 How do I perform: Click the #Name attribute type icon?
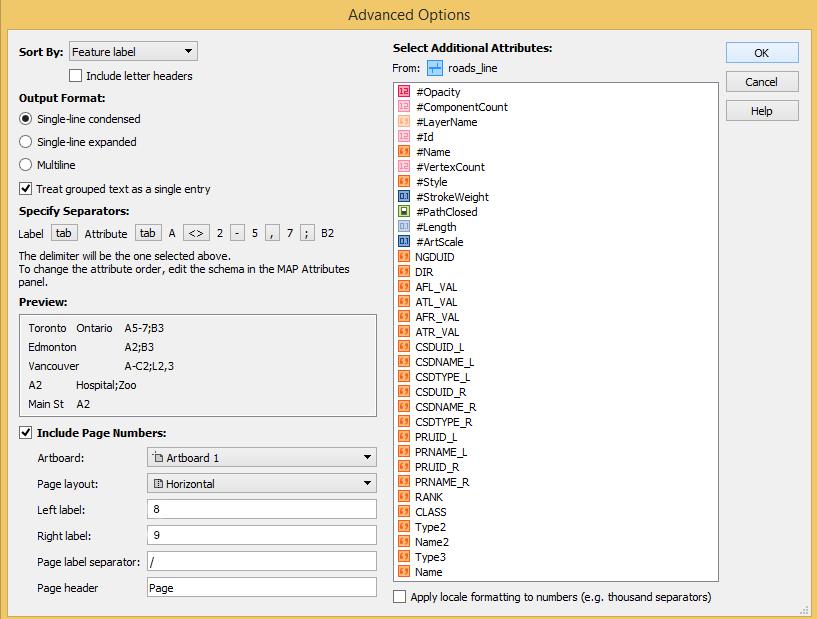pos(404,152)
